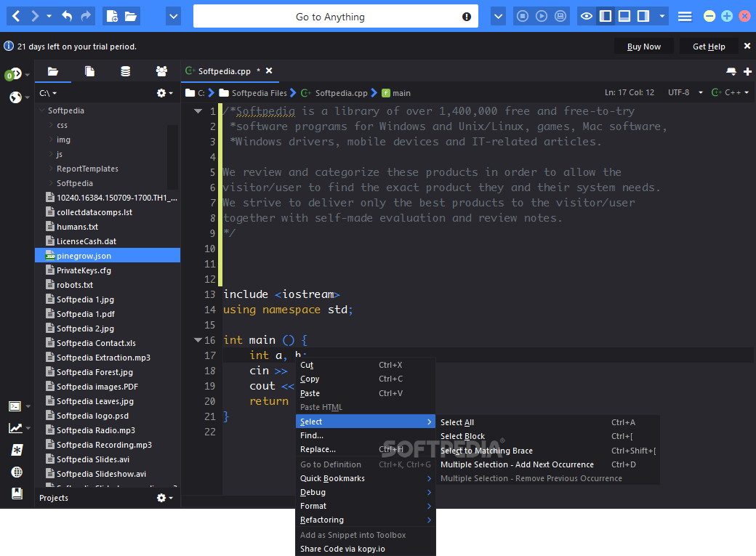Open dropdown right of Go to Anything
Screen dimensions: 756x556
498,17
